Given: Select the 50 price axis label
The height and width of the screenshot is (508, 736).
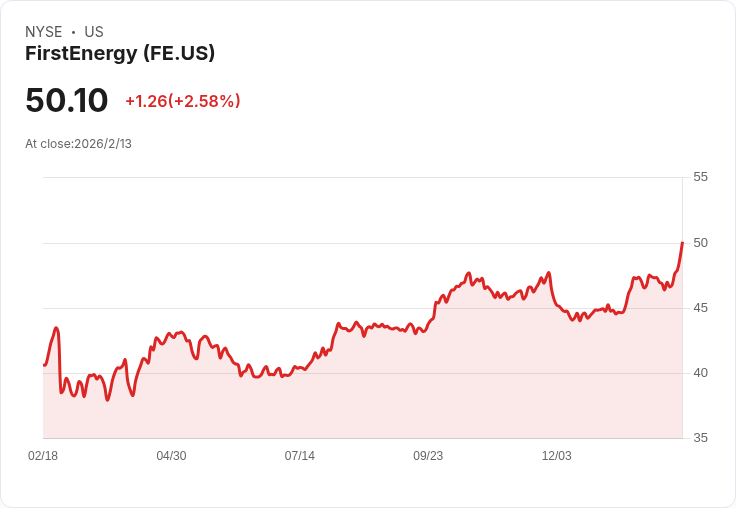Looking at the screenshot, I should [x=700, y=243].
